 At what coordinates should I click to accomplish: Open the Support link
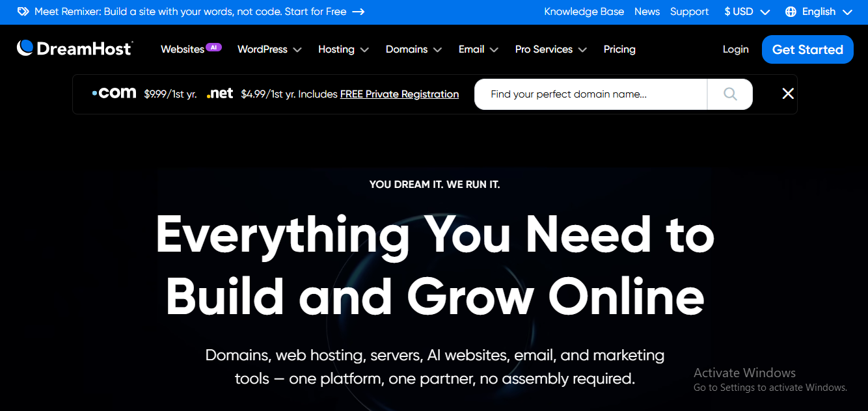tap(690, 12)
